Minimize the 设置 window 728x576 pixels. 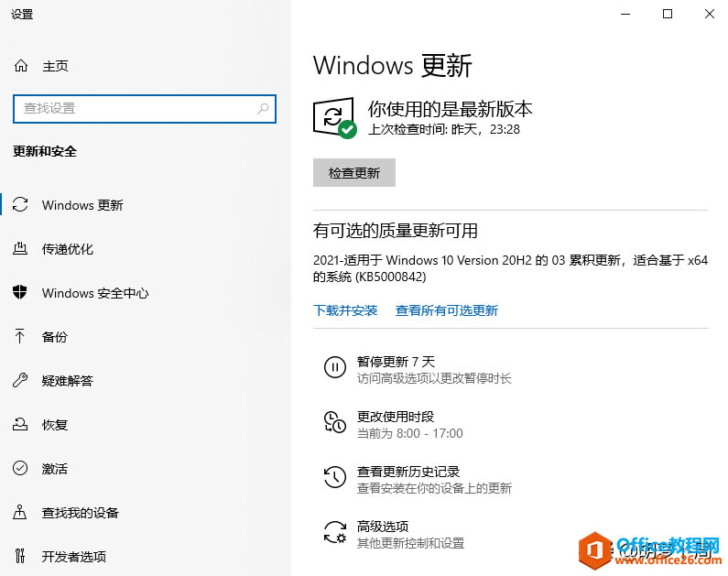tap(625, 14)
